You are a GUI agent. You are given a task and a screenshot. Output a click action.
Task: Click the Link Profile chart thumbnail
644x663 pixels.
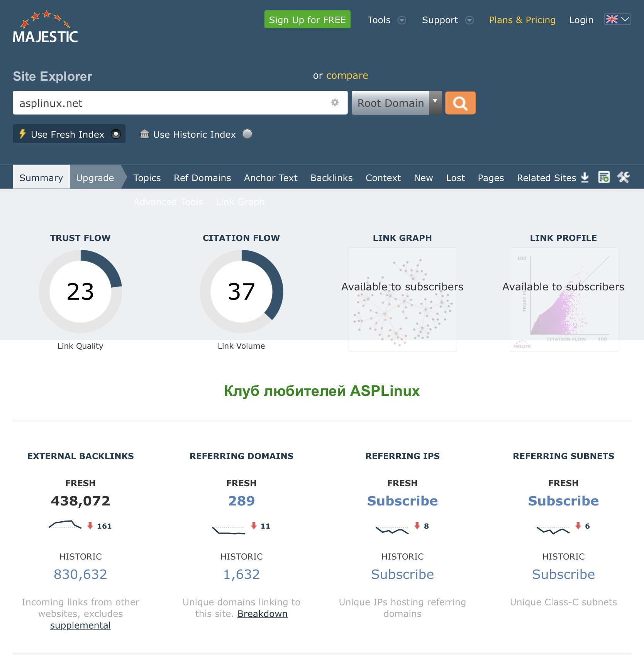coord(564,300)
